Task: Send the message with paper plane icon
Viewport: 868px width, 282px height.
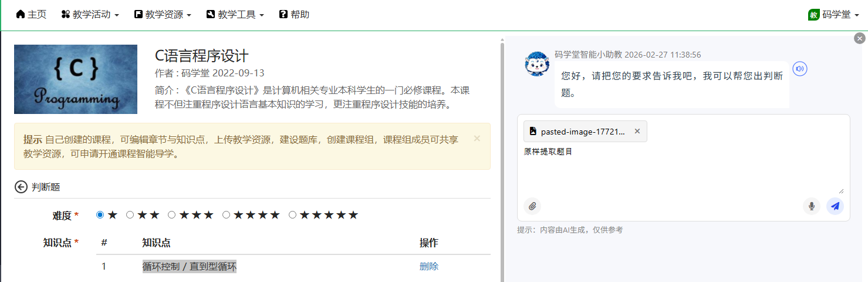Action: 835,206
